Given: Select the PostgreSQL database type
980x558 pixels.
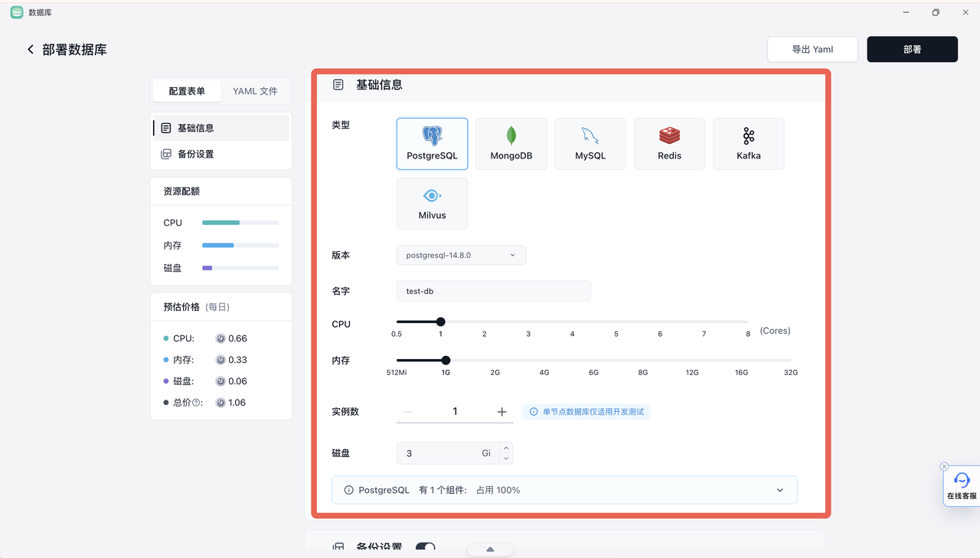Looking at the screenshot, I should [x=432, y=144].
